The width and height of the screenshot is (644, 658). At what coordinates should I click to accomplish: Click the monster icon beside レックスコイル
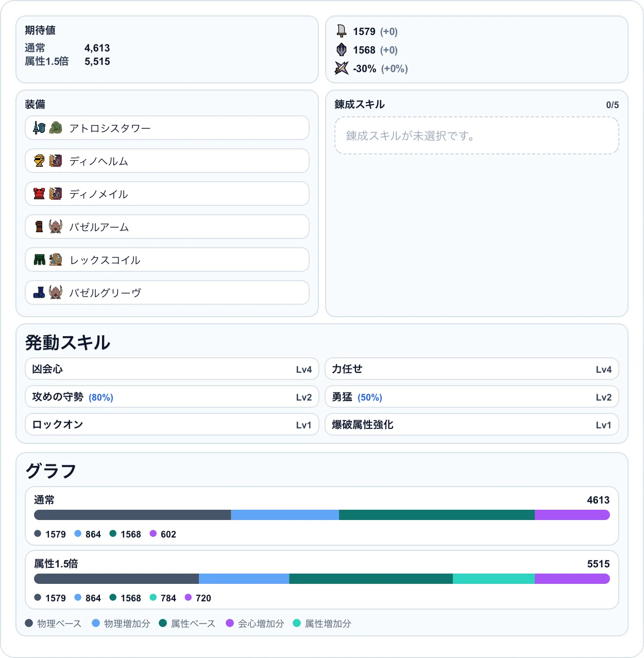pos(56,259)
